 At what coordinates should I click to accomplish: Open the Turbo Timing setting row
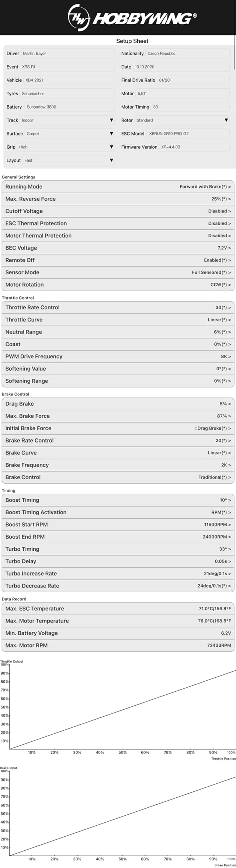[x=118, y=549]
